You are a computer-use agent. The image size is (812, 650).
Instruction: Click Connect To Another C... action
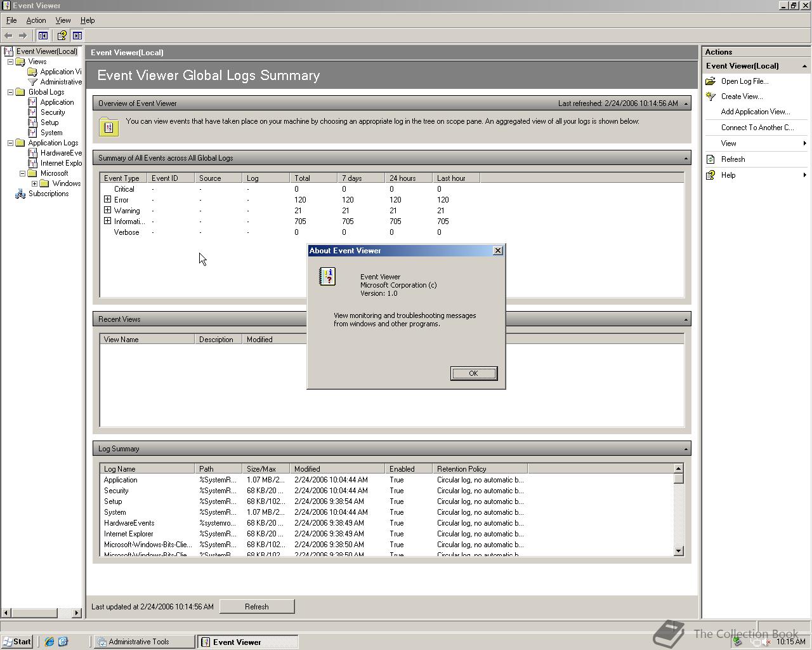pos(757,128)
